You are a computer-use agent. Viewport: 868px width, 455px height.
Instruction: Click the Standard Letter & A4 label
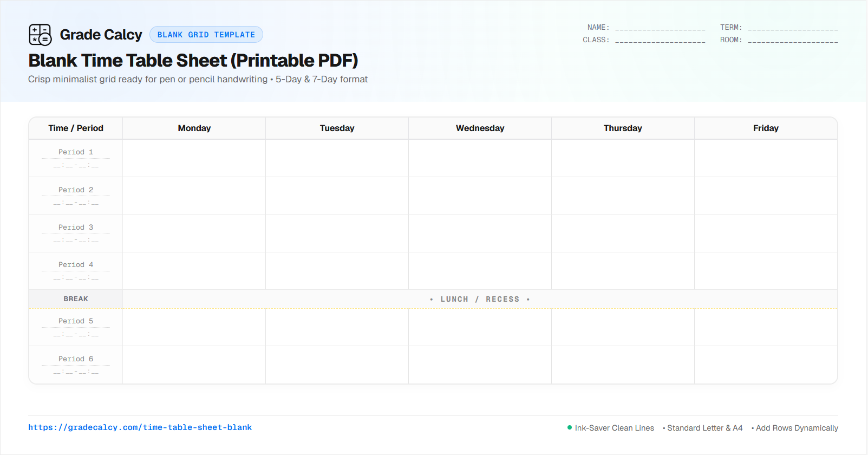coord(705,428)
